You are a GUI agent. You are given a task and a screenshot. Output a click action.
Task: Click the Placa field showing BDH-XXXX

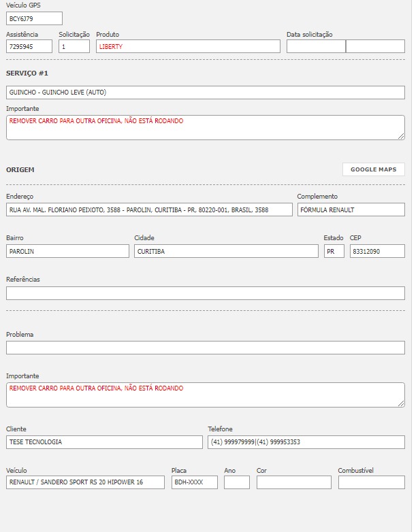coord(195,482)
